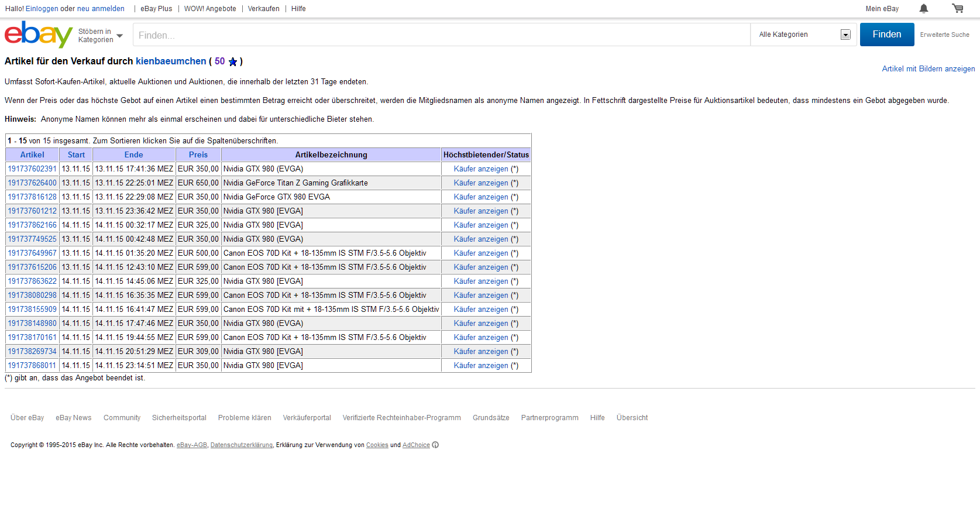Open Sicherheitsportal footer link
This screenshot has width=980, height=529.
click(179, 418)
